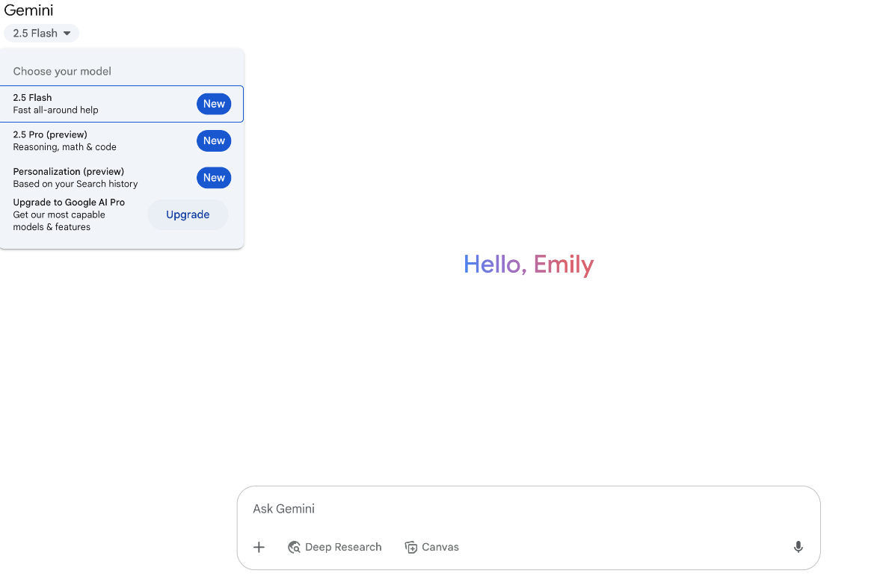Click the Upgrade button
883x588 pixels.
tap(188, 214)
